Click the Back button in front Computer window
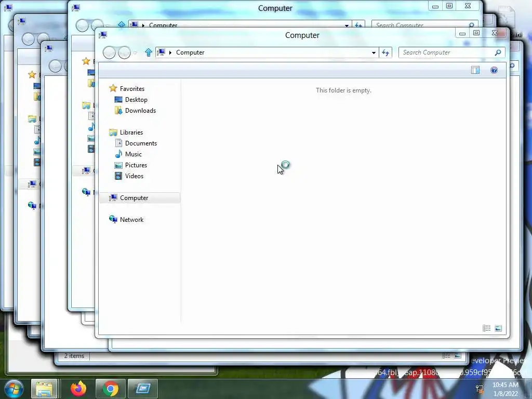The height and width of the screenshot is (399, 532). (x=109, y=52)
